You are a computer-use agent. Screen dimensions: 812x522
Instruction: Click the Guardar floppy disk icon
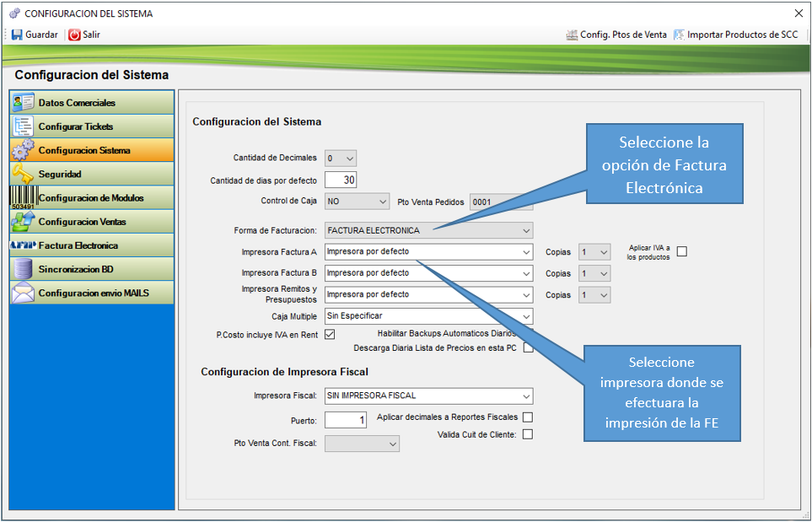pos(17,35)
